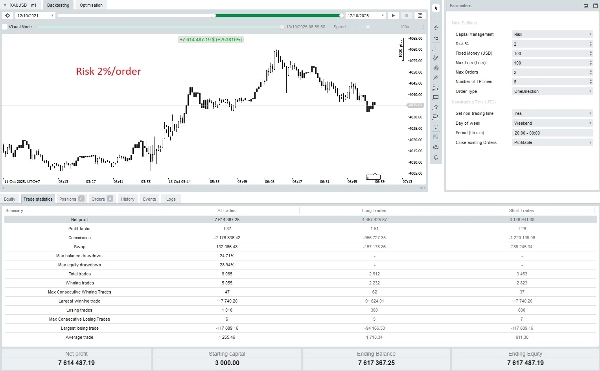The height and width of the screenshot is (371, 600).
Task: Select the Max Consecutive Winning Trades row
Action: click(300, 292)
